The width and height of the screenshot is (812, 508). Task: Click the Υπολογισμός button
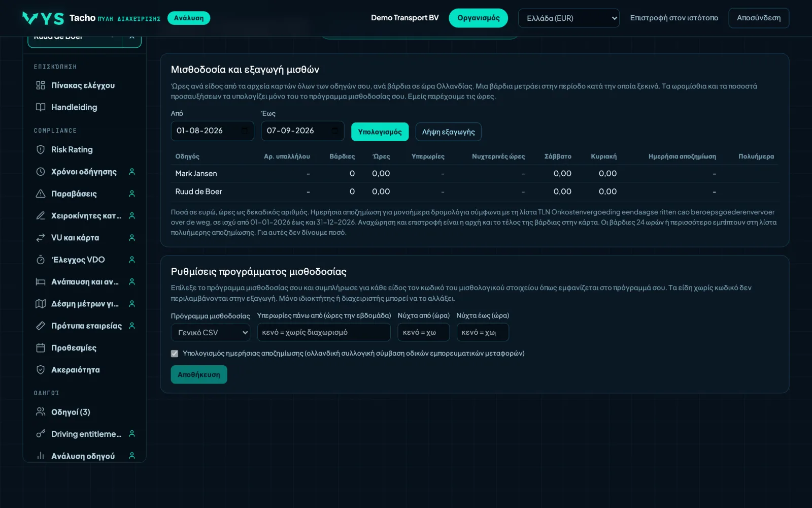[380, 132]
